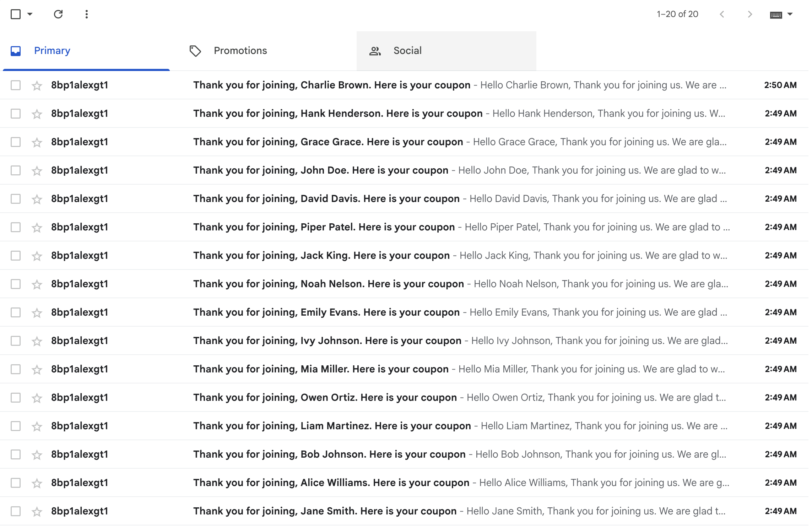
Task: Toggle the select-all checkbox in toolbar
Action: point(16,14)
